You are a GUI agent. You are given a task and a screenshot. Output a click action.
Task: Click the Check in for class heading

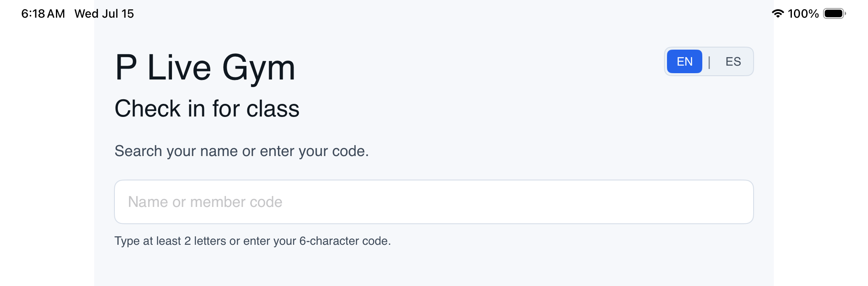[207, 109]
